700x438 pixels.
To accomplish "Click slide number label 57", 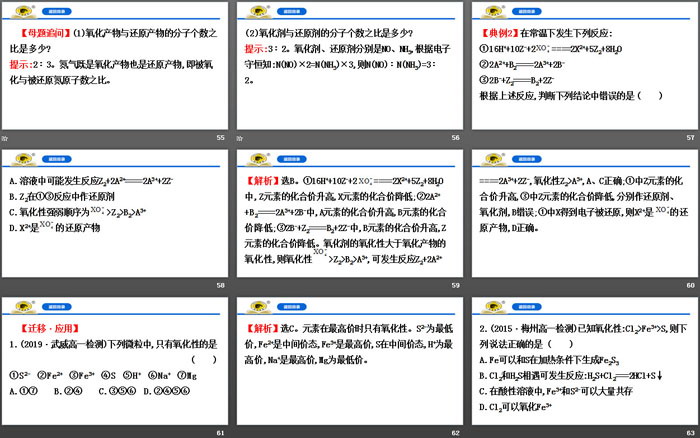I will tap(691, 138).
